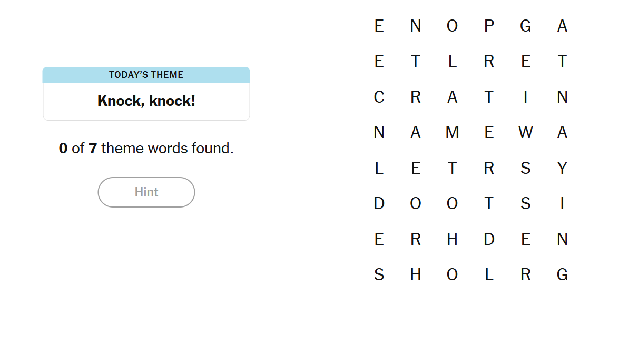Screen dimensions: 629x364
Task: Select the A ending the top row
Action: coord(562,26)
